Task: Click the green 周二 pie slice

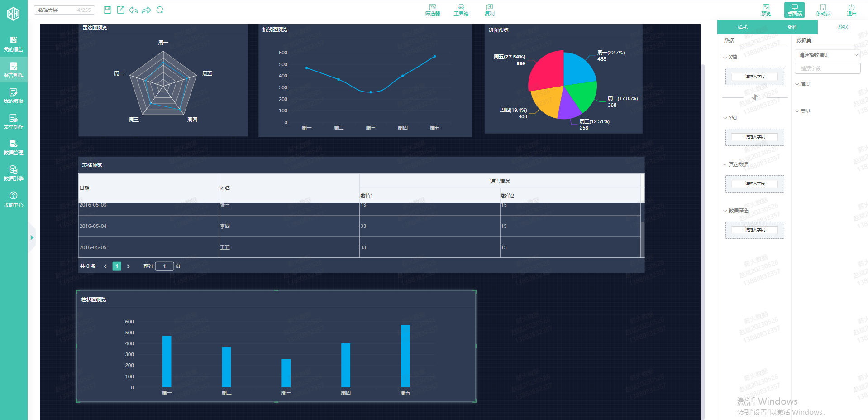Action: point(582,97)
